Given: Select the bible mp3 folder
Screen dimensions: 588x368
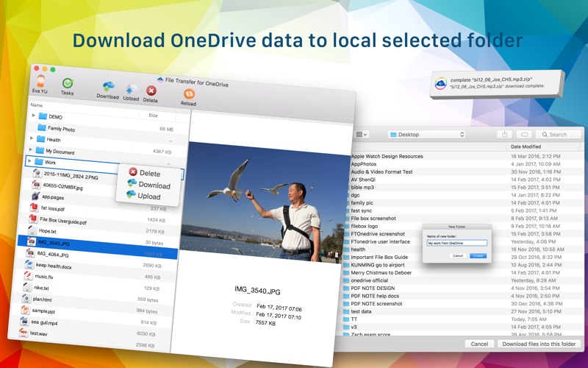Looking at the screenshot, I should [362, 188].
